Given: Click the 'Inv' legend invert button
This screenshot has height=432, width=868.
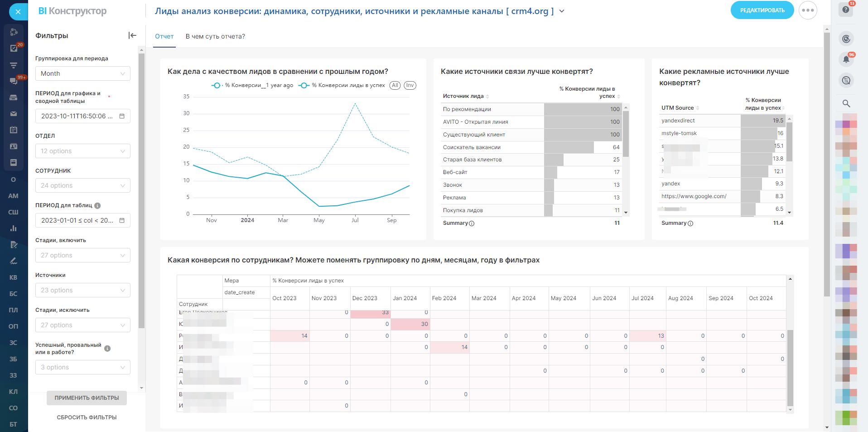Looking at the screenshot, I should point(410,85).
